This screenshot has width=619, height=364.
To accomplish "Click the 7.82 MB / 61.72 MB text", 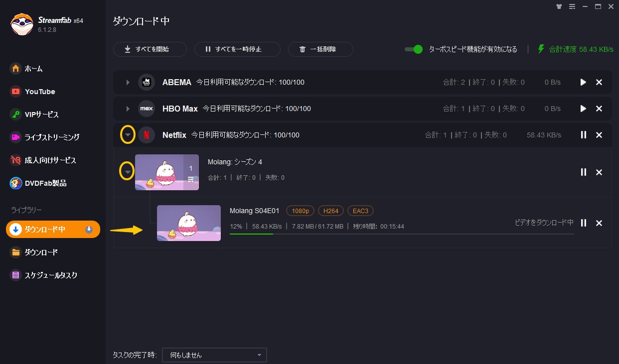I will click(317, 226).
